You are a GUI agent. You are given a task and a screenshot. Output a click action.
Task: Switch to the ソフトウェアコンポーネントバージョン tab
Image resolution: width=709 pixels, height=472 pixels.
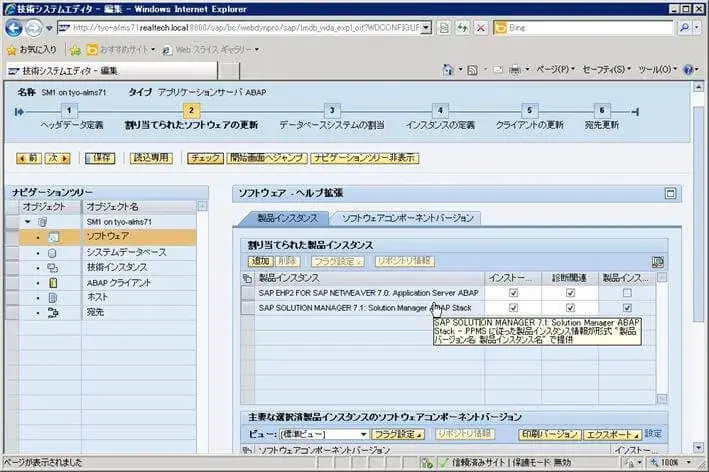coord(407,218)
